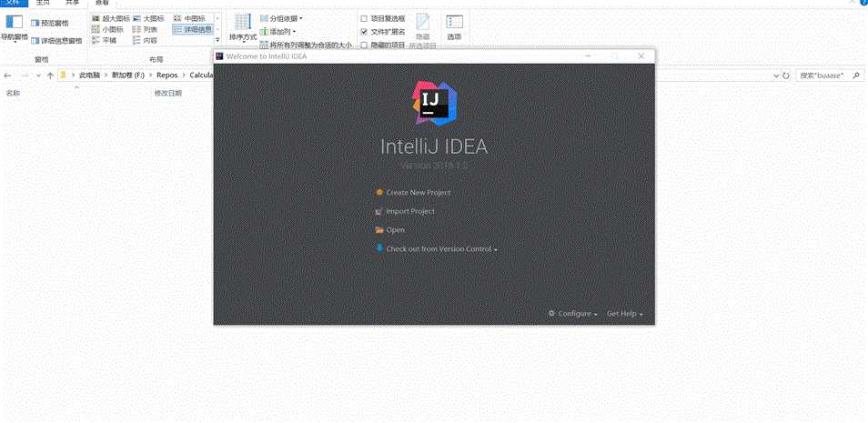
Task: Click 将所有列调整为合适的大小
Action: click(x=307, y=45)
